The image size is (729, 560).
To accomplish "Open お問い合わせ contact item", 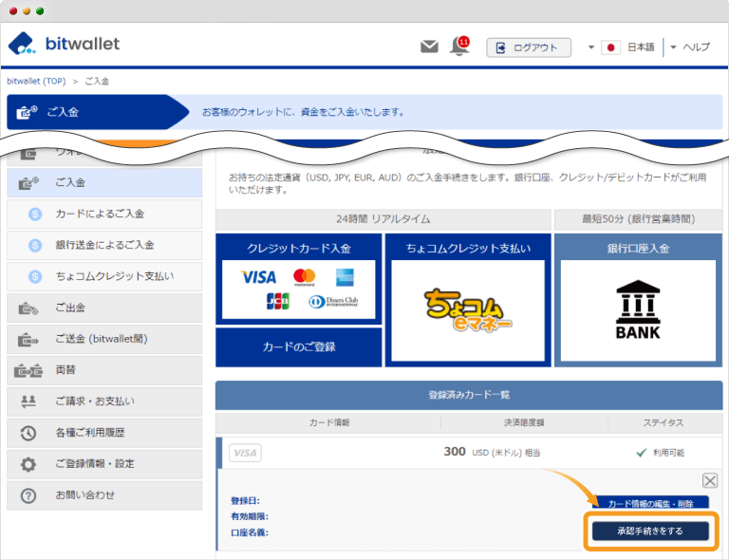I will [x=104, y=495].
